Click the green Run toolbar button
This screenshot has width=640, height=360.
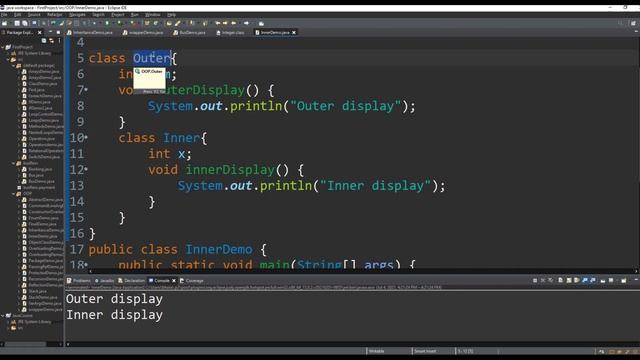pos(107,23)
